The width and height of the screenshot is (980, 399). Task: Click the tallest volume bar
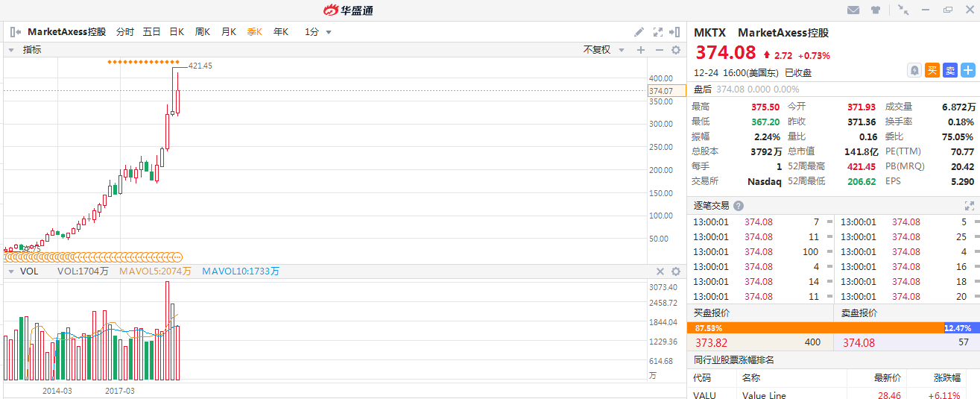coord(168,330)
